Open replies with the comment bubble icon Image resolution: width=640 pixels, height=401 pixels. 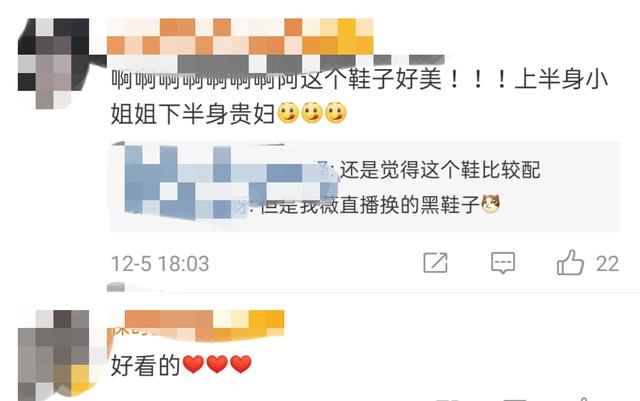pyautogui.click(x=503, y=263)
